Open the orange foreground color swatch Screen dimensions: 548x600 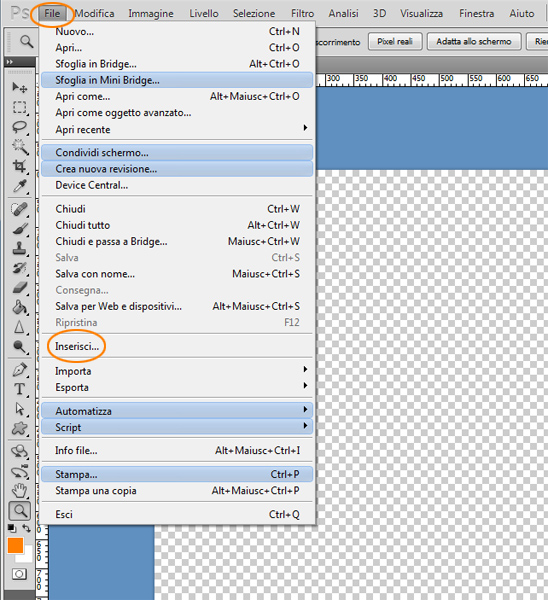point(15,546)
